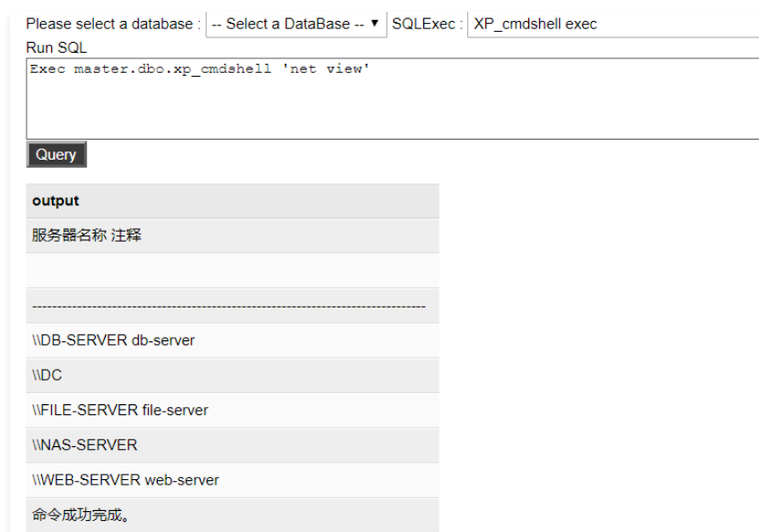This screenshot has width=759, height=532.
Task: Open the Select a DataBase dropdown
Action: tap(296, 24)
